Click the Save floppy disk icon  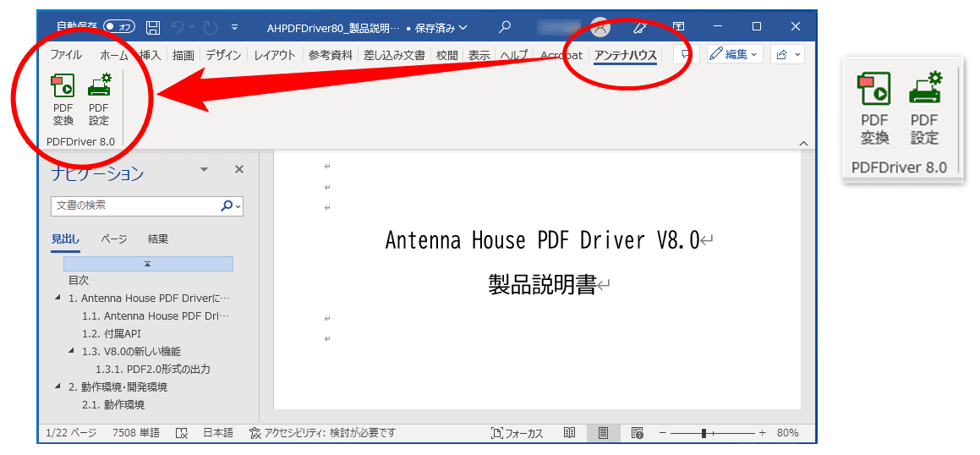(x=153, y=27)
